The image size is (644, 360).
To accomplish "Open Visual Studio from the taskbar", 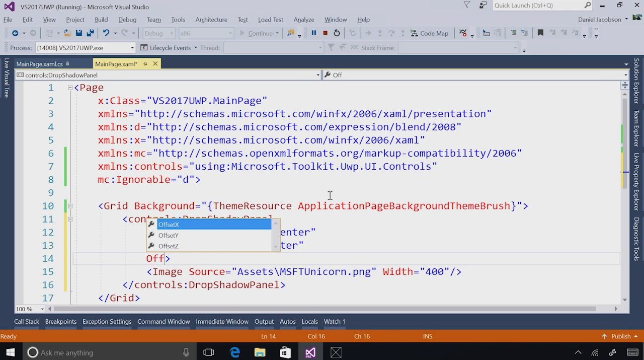I will [310, 352].
